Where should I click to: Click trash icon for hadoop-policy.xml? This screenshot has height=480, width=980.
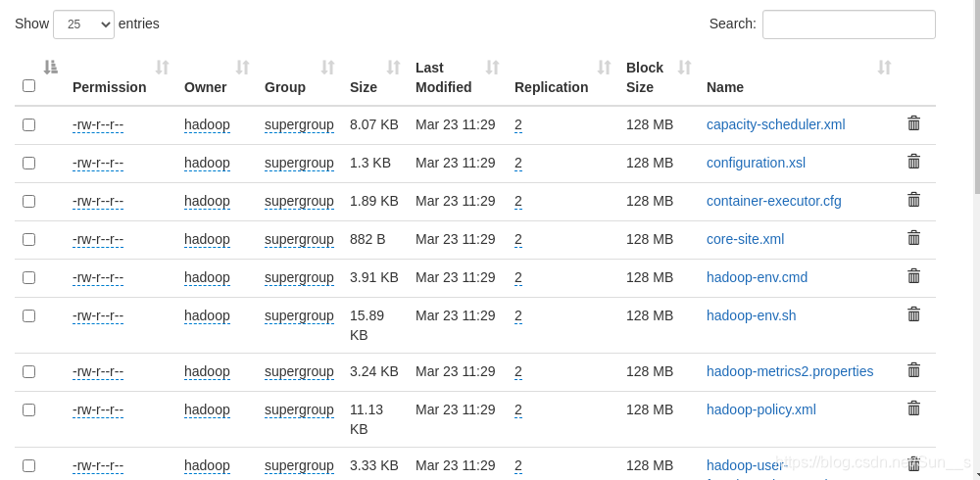pos(913,408)
